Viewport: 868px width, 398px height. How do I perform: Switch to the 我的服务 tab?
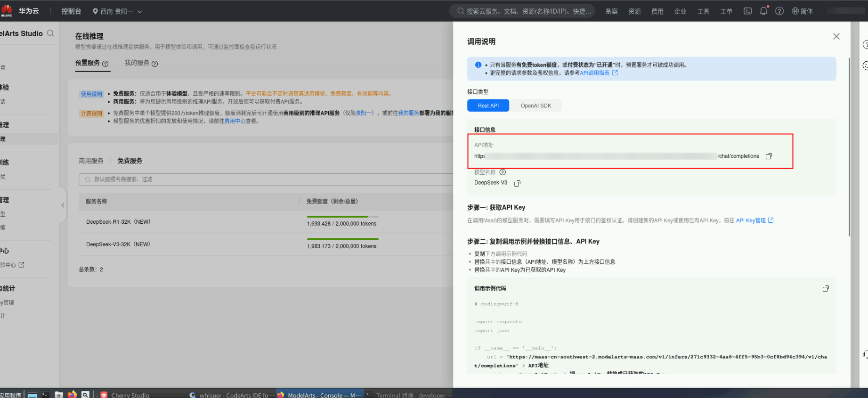click(x=137, y=63)
